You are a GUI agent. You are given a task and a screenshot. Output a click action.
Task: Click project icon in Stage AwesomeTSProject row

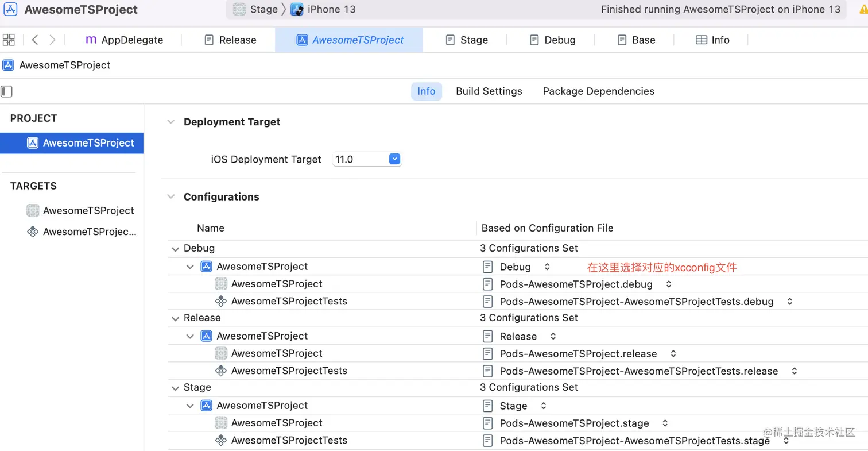[206, 406]
